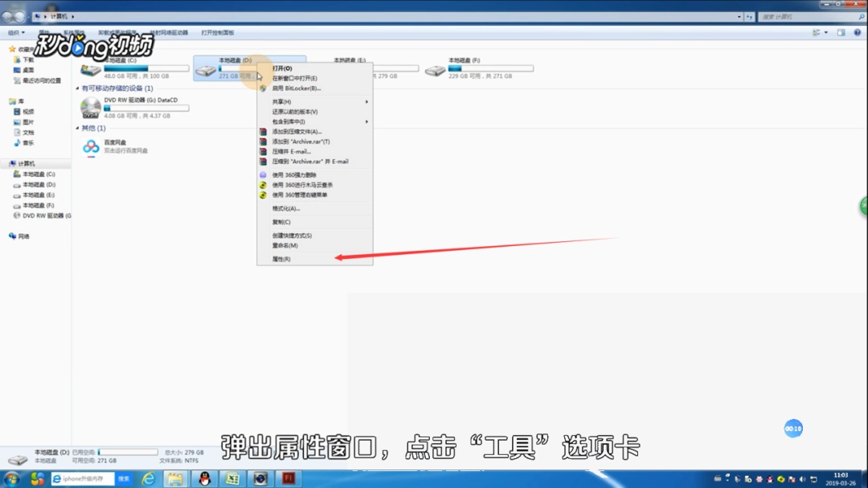This screenshot has width=868, height=488.
Task: Click the change view icon in toolbar
Action: point(816,33)
